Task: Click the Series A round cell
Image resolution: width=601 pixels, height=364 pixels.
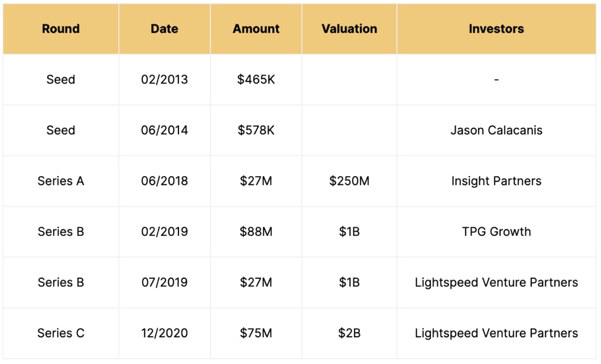Action: [61, 181]
